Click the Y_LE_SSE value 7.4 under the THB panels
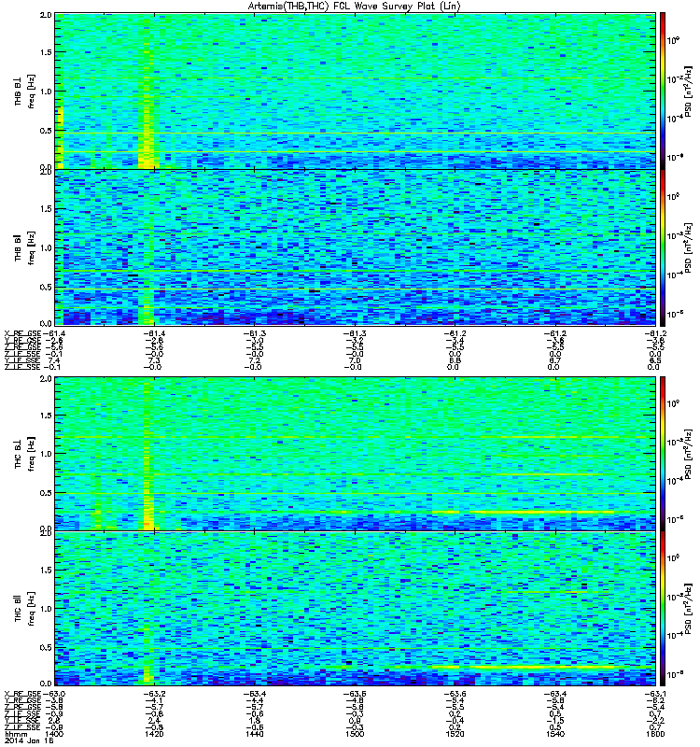The image size is (700, 747). pyautogui.click(x=54, y=360)
